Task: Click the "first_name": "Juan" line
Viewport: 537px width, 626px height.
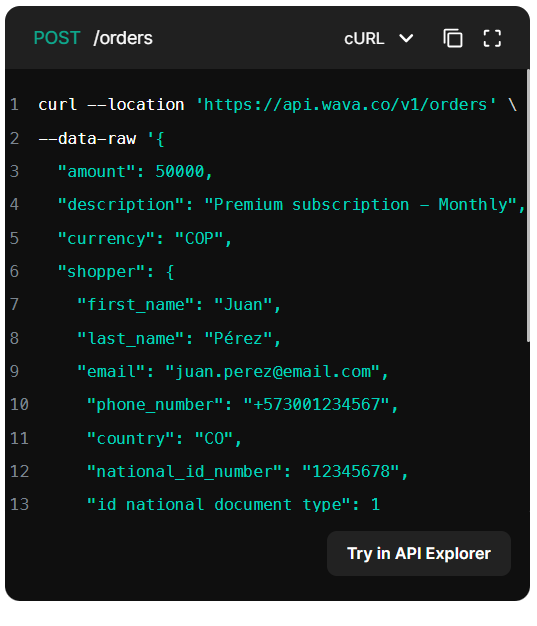Action: click(179, 305)
